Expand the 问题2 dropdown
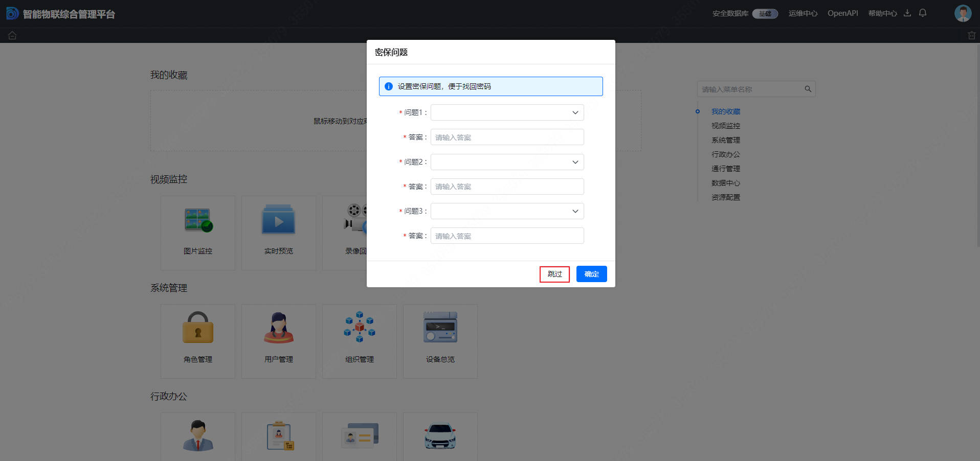Image resolution: width=980 pixels, height=461 pixels. [507, 162]
